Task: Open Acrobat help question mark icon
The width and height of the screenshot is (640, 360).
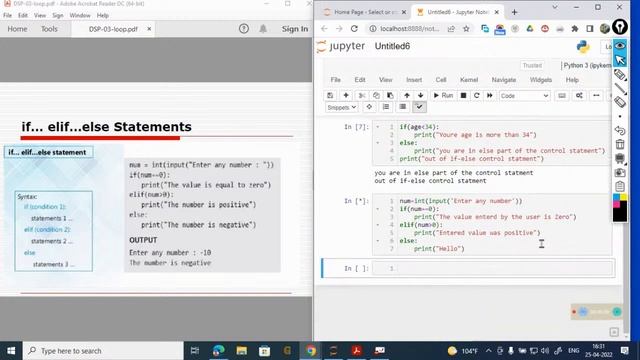Action: [244, 29]
